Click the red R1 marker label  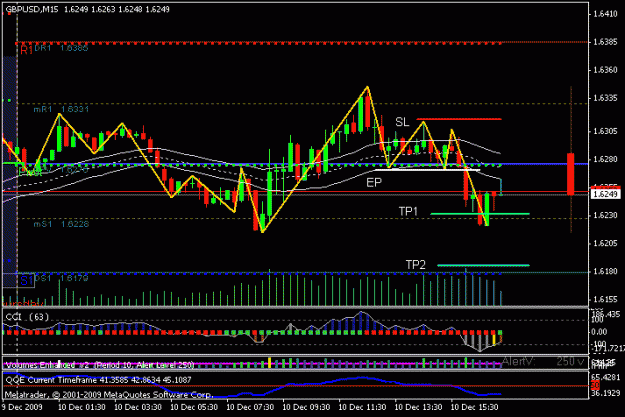tap(26, 50)
